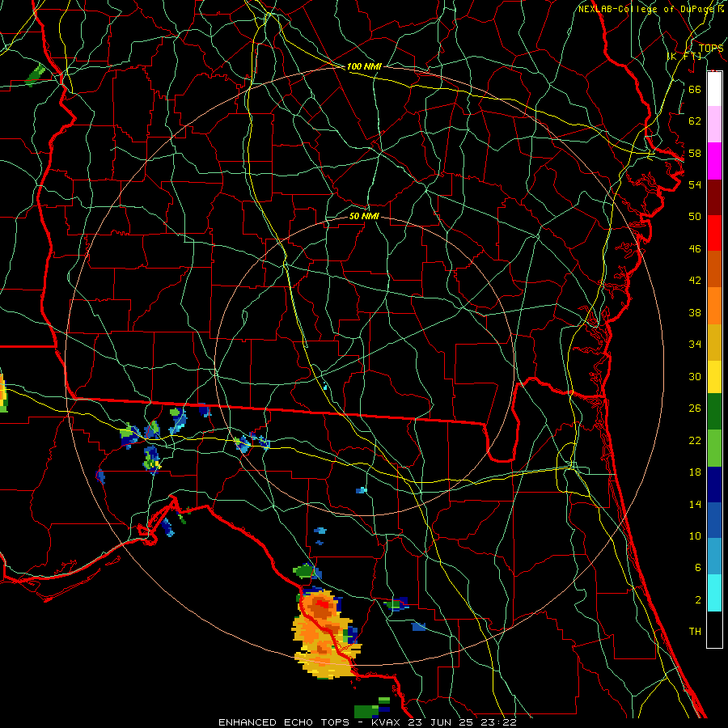Click the "TOPS" legend title

pyautogui.click(x=711, y=49)
